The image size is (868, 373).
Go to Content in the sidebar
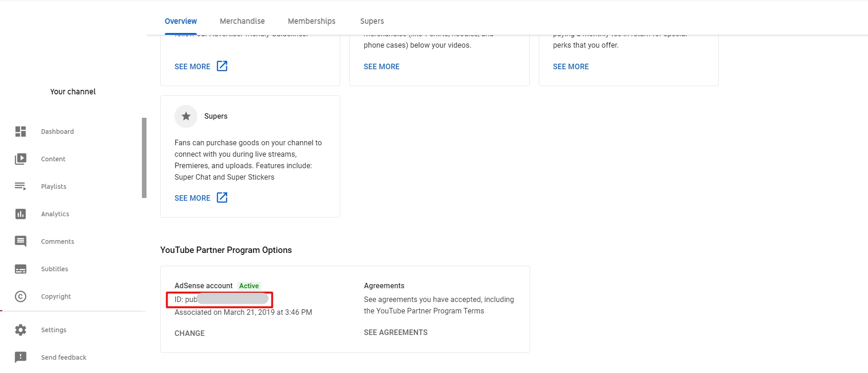point(53,159)
